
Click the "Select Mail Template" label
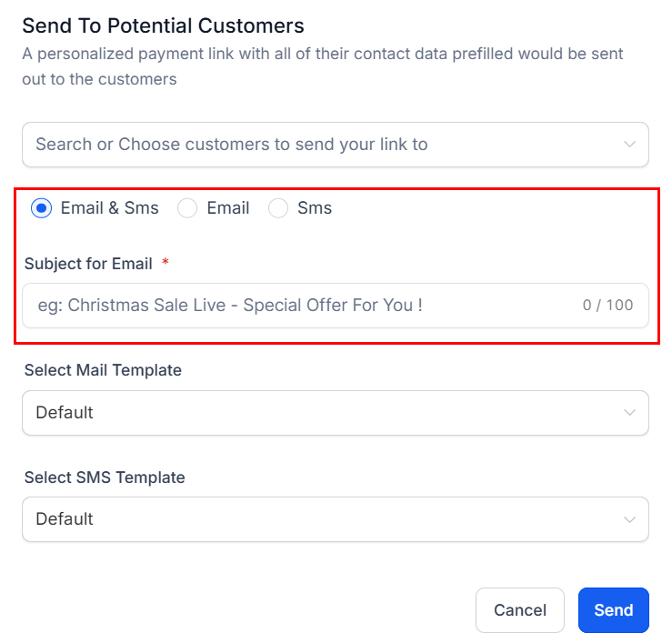point(103,370)
